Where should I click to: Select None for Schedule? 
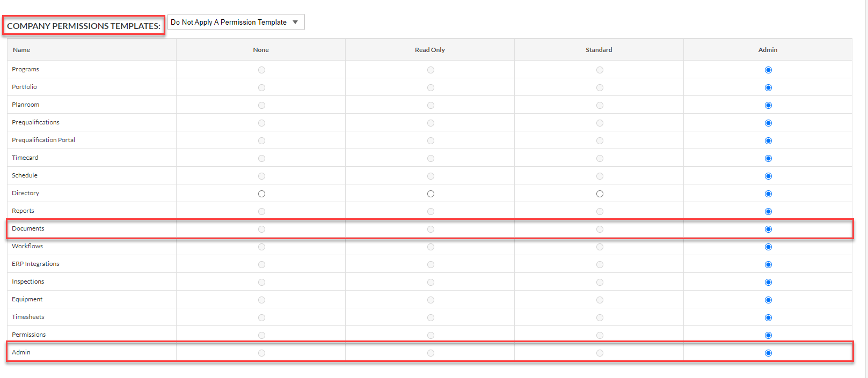[261, 176]
